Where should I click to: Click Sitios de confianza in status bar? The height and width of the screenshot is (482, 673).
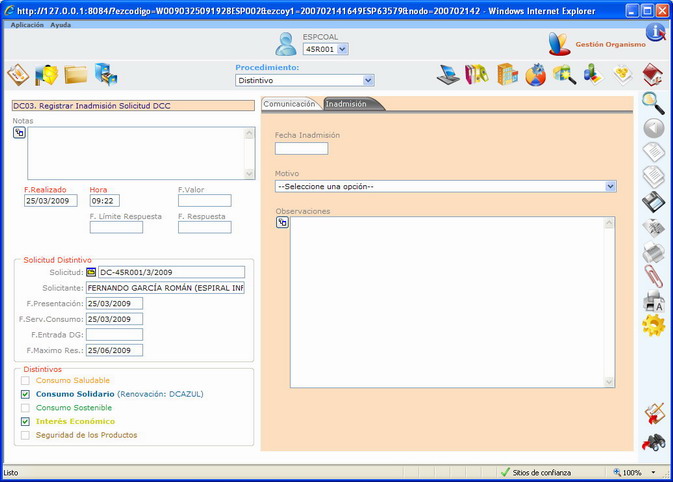click(x=541, y=473)
